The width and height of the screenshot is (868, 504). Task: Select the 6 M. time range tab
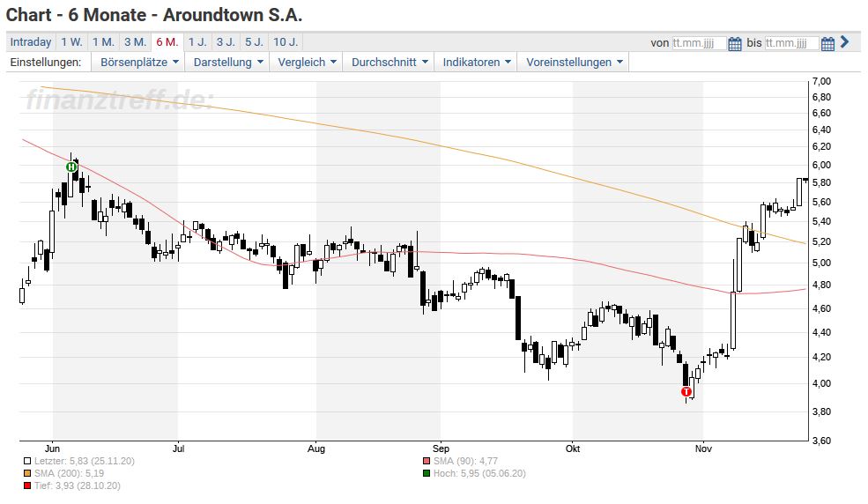click(x=167, y=42)
